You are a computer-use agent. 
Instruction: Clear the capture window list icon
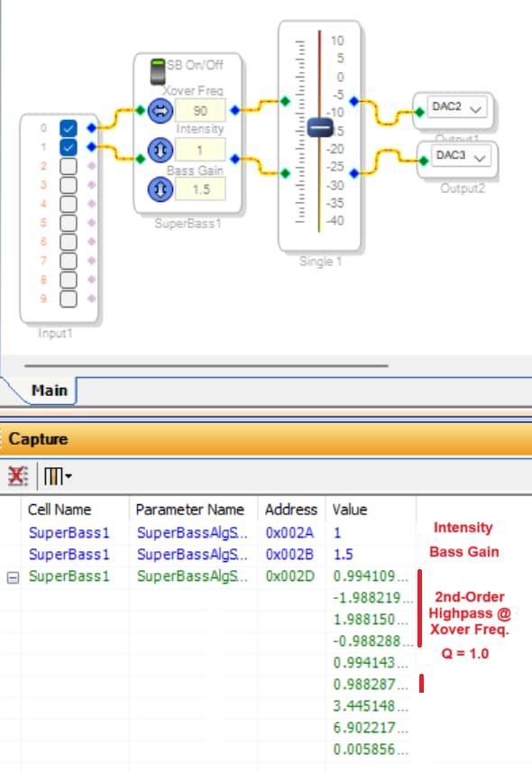18,476
